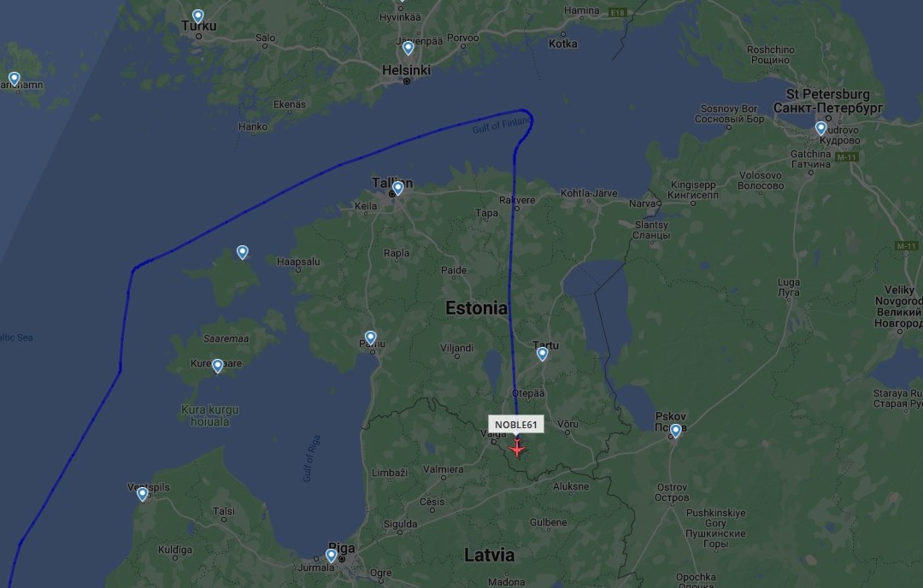Click the airport pin near Helsinki
The width and height of the screenshot is (923, 588).
click(408, 48)
